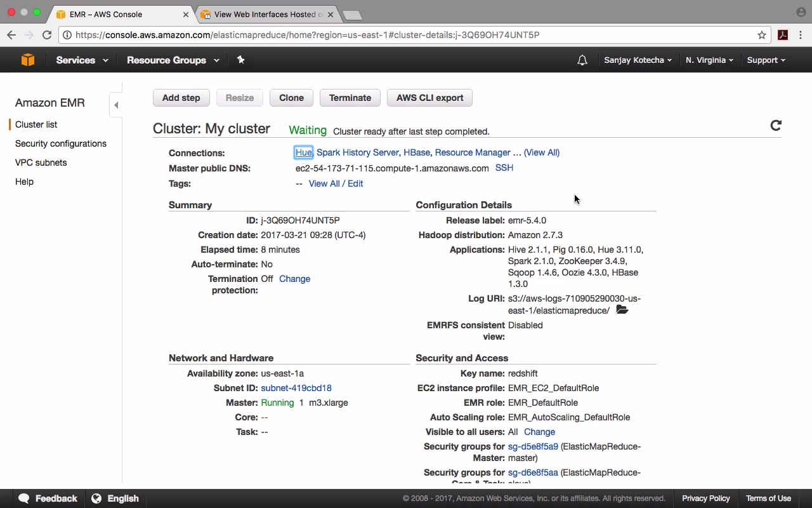
Task: Open a new browser tab
Action: pos(351,15)
